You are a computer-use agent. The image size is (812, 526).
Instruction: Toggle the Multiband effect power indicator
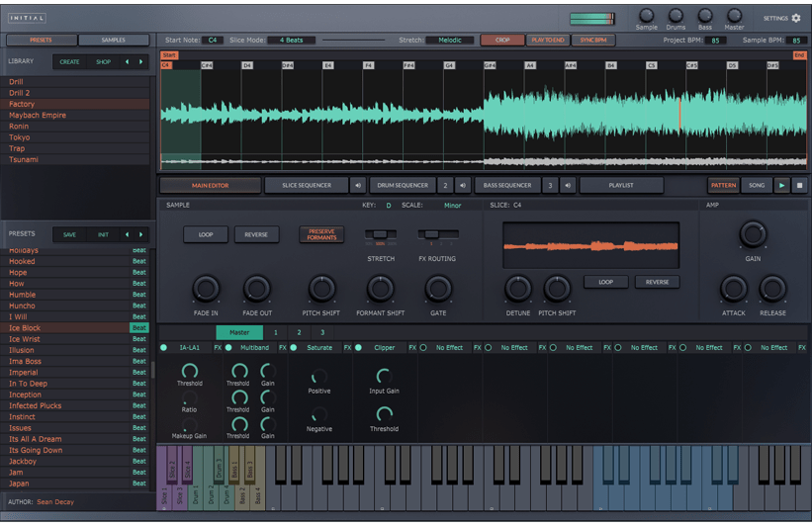[x=228, y=348]
